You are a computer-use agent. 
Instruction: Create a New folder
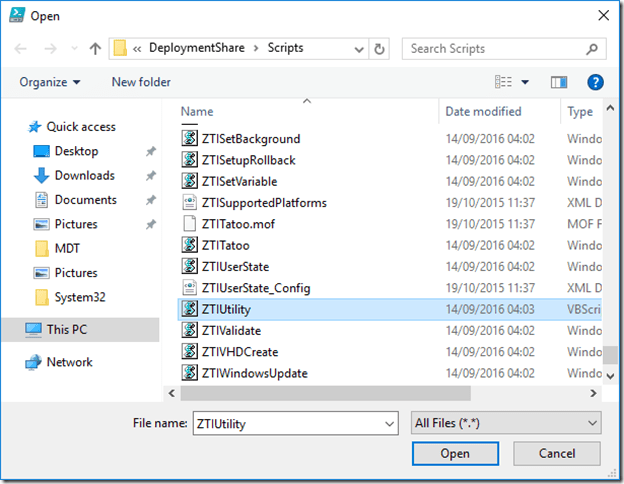tap(141, 82)
